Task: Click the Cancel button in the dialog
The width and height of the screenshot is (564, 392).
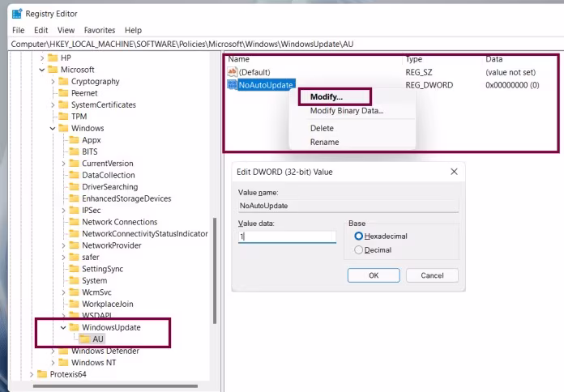Action: pos(433,275)
